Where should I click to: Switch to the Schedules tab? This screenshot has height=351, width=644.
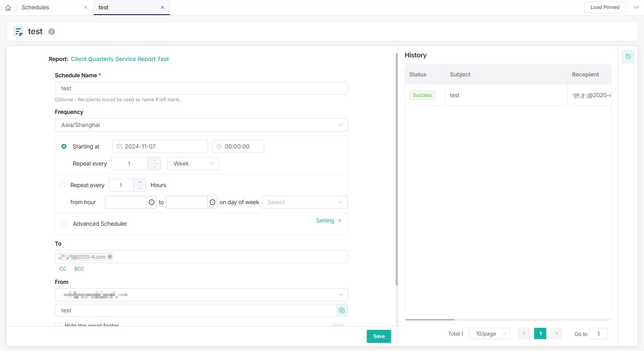[35, 7]
